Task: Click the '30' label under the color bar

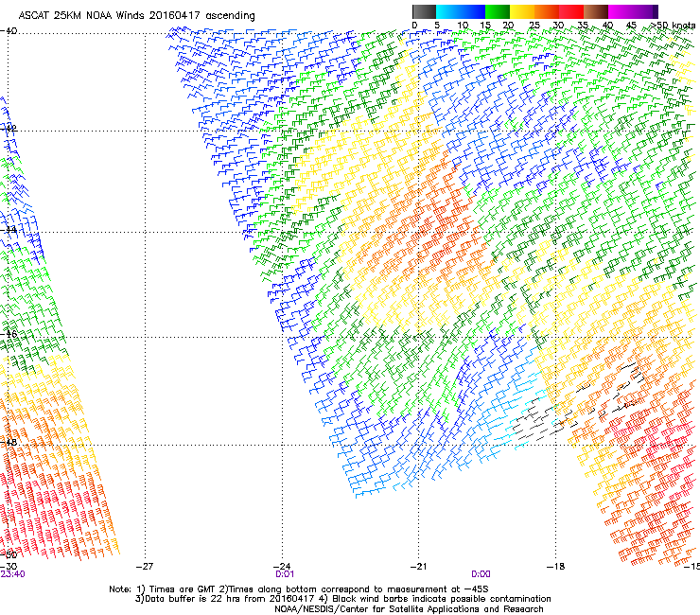Action: 558,26
